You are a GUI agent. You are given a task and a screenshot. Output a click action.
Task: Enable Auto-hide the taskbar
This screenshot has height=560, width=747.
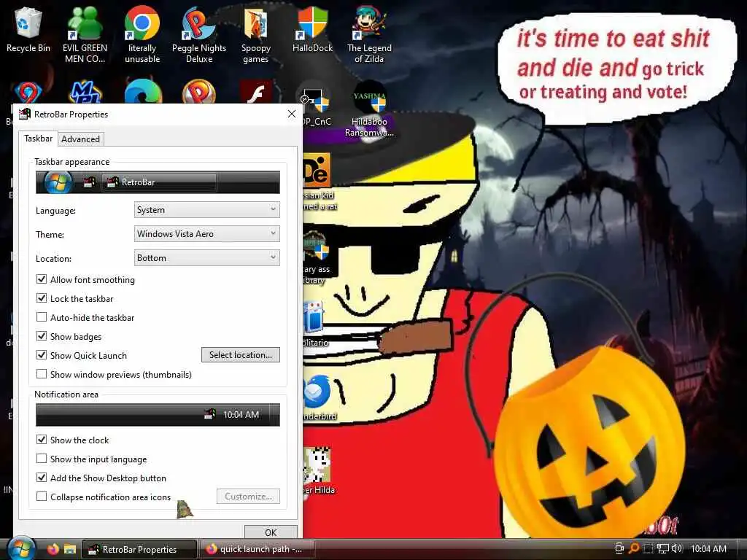click(x=42, y=317)
